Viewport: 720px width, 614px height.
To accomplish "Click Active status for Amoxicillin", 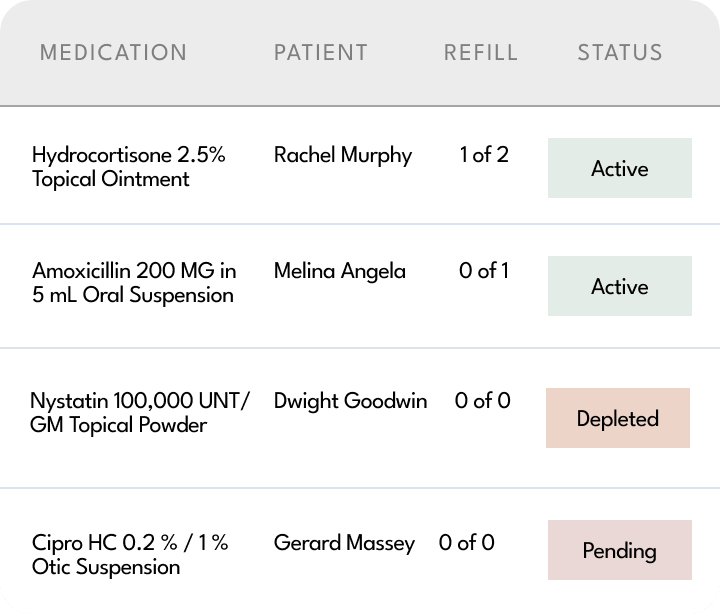I will click(x=619, y=286).
